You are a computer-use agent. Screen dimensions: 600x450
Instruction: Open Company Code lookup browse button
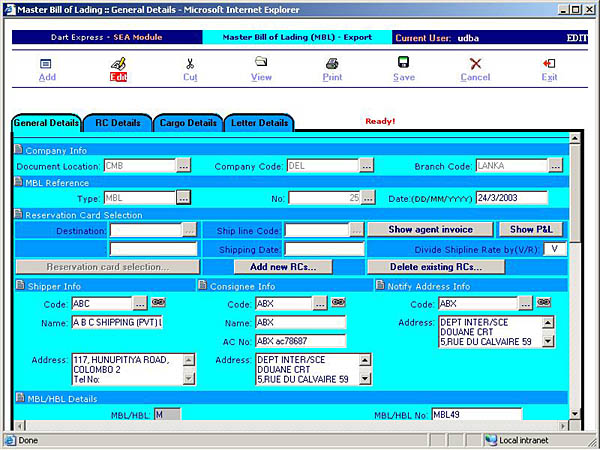pos(367,165)
